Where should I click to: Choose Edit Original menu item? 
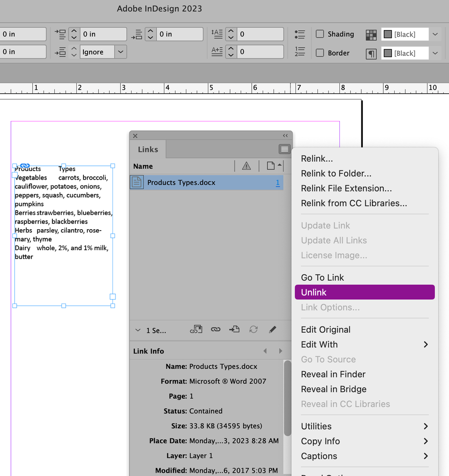pyautogui.click(x=365, y=329)
